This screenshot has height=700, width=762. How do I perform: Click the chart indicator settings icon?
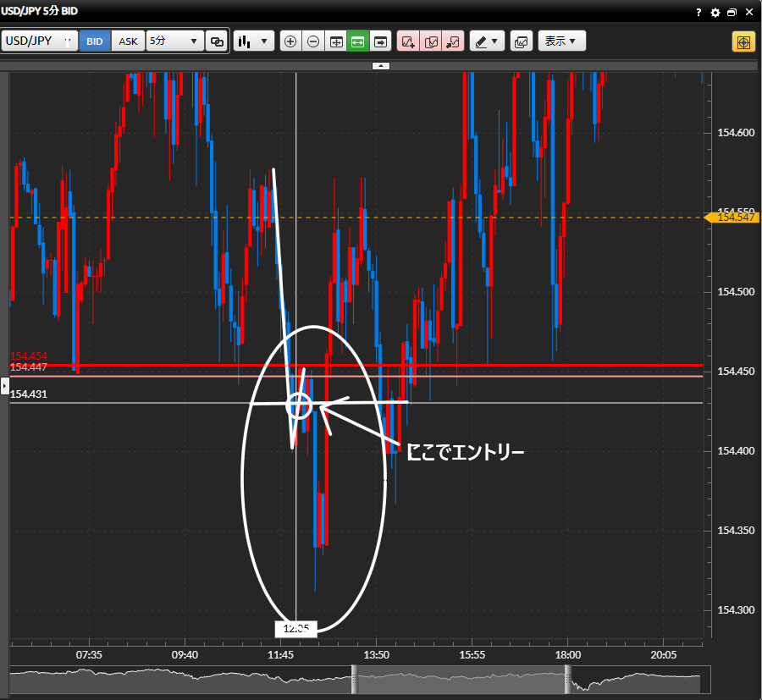tap(522, 41)
